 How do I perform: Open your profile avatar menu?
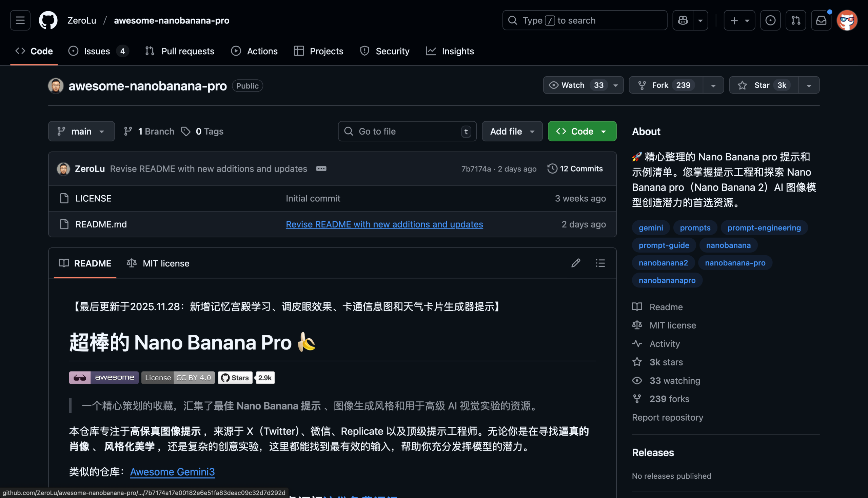[847, 20]
